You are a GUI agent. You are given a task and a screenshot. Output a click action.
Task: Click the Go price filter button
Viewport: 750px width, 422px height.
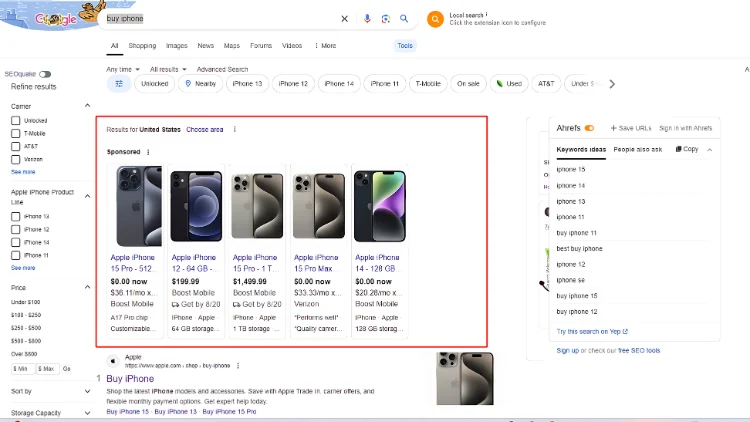point(66,369)
